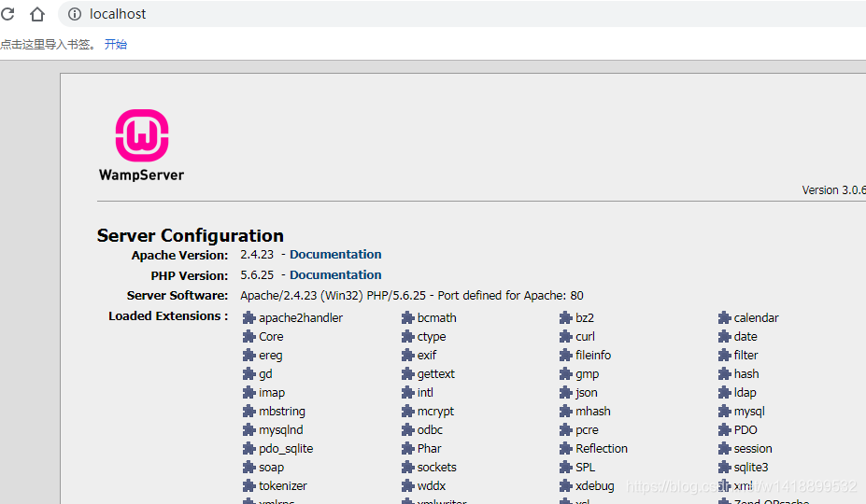Image resolution: width=866 pixels, height=504 pixels.
Task: Select the Reflection extension text
Action: click(602, 449)
